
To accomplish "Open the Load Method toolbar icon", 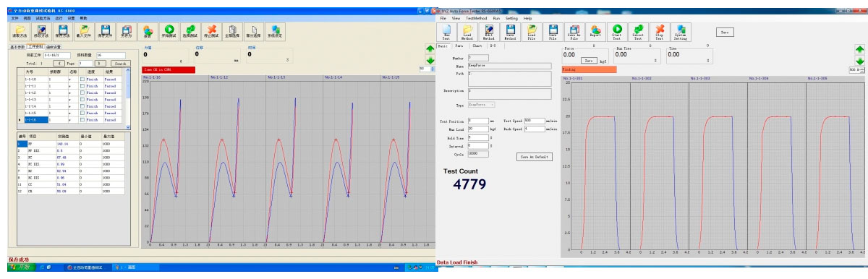I will click(468, 33).
